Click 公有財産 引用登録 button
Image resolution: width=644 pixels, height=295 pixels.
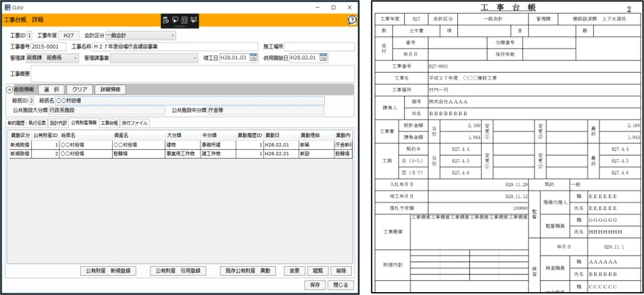(x=178, y=271)
